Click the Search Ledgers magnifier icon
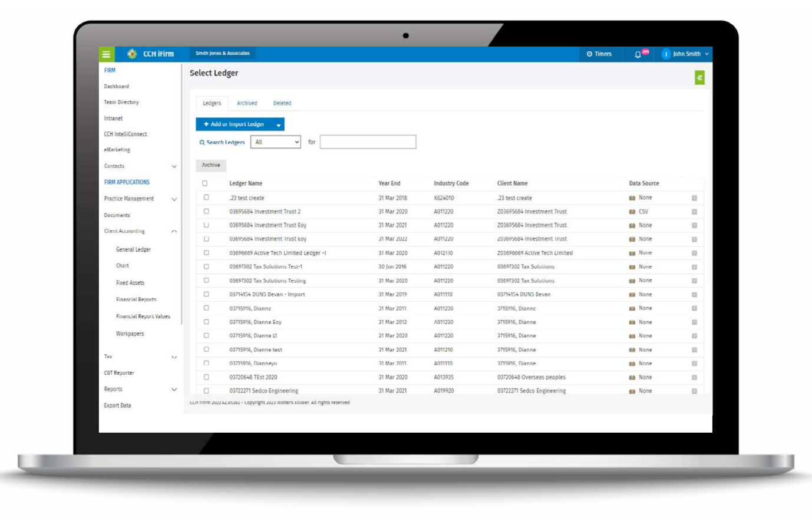The width and height of the screenshot is (812, 524). (202, 143)
